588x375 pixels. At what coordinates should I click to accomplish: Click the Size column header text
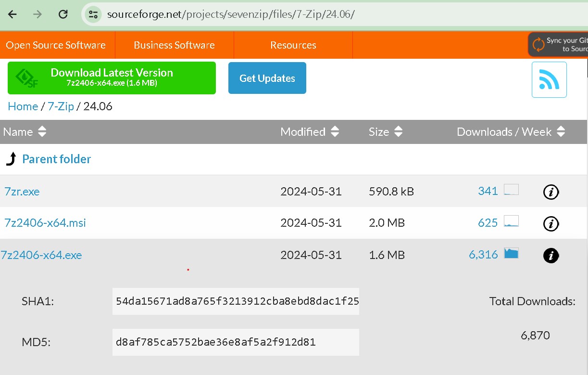pos(379,132)
